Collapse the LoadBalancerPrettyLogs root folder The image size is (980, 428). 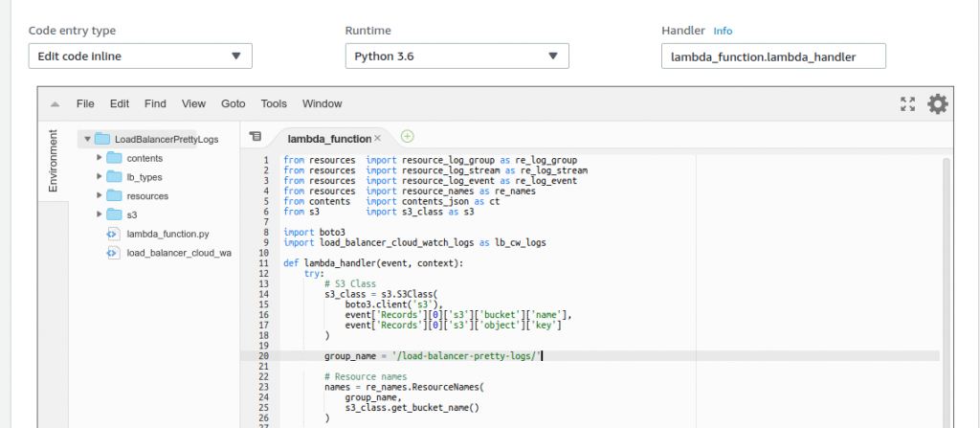click(87, 139)
